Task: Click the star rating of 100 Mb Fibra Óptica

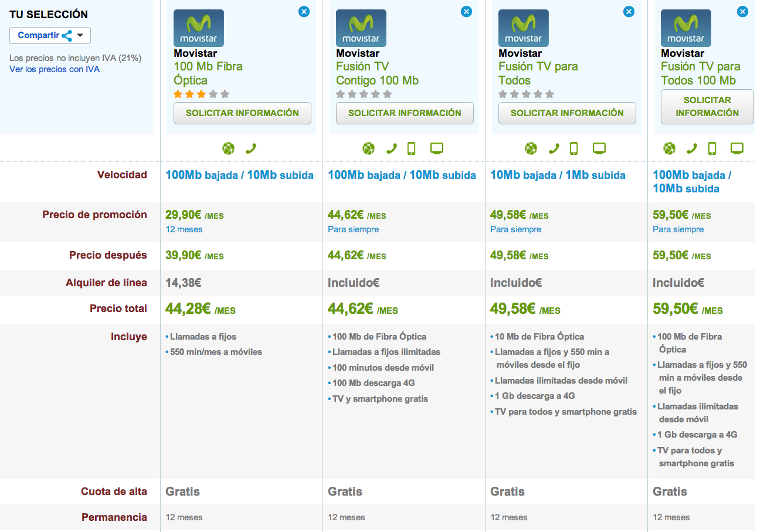Action: 201,94
